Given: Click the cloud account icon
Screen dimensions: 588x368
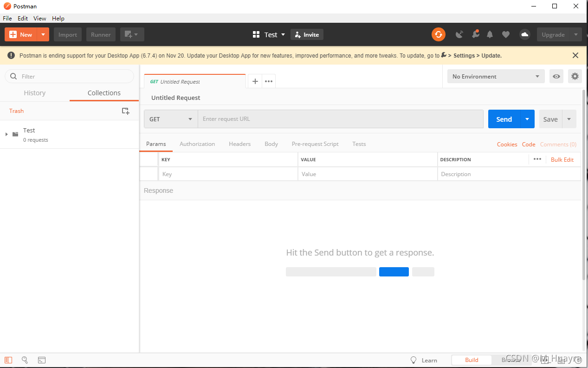Looking at the screenshot, I should [x=524, y=34].
